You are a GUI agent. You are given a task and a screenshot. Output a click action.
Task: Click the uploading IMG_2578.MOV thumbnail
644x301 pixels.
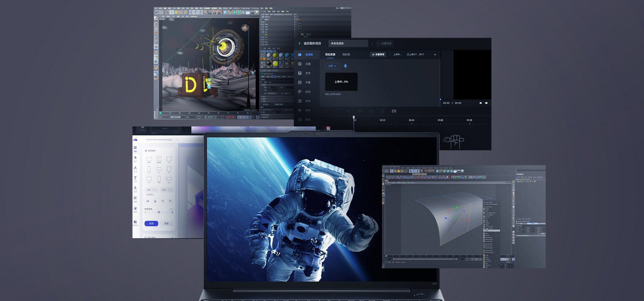341,82
